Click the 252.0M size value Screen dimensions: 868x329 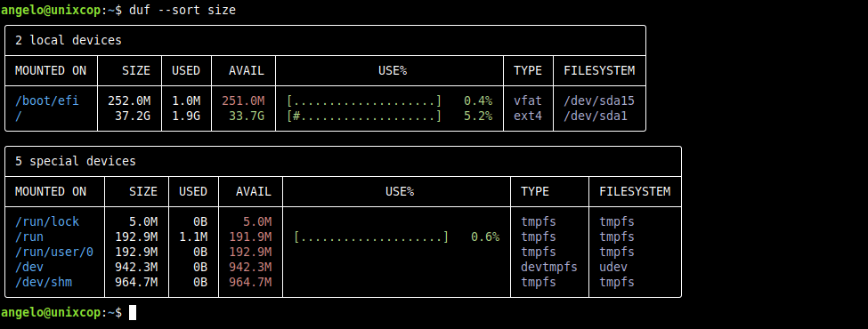(x=129, y=101)
